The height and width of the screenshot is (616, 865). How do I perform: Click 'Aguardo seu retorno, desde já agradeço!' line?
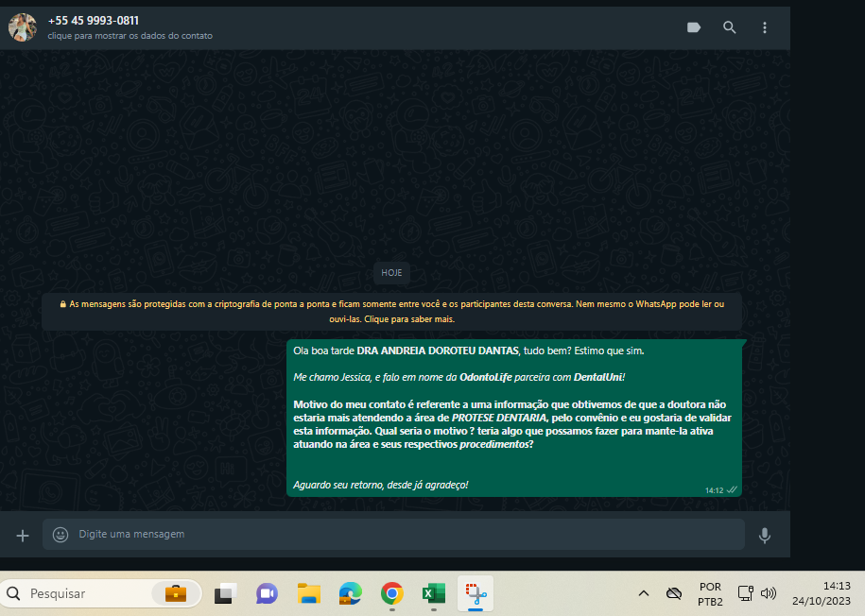[x=381, y=485]
